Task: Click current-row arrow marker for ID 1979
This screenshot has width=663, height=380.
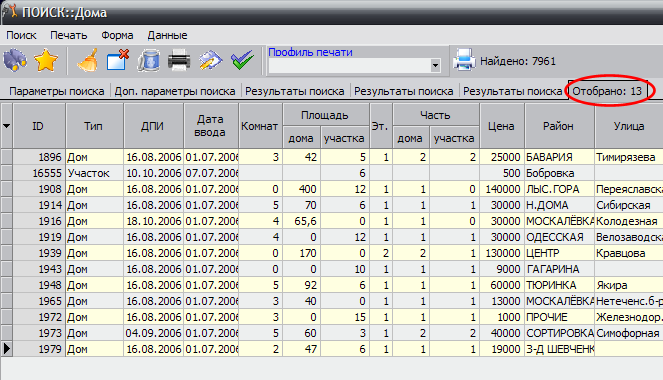Action: tap(6, 349)
